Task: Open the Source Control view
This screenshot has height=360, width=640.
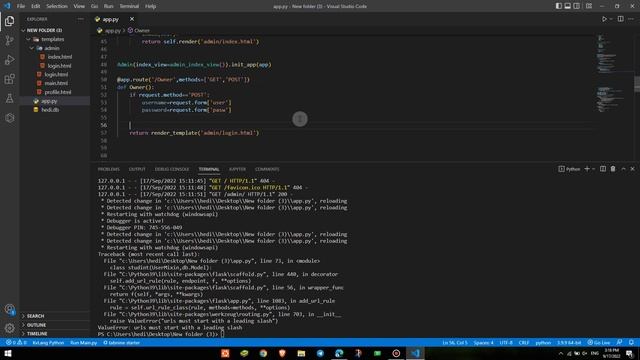Action: 9,40
